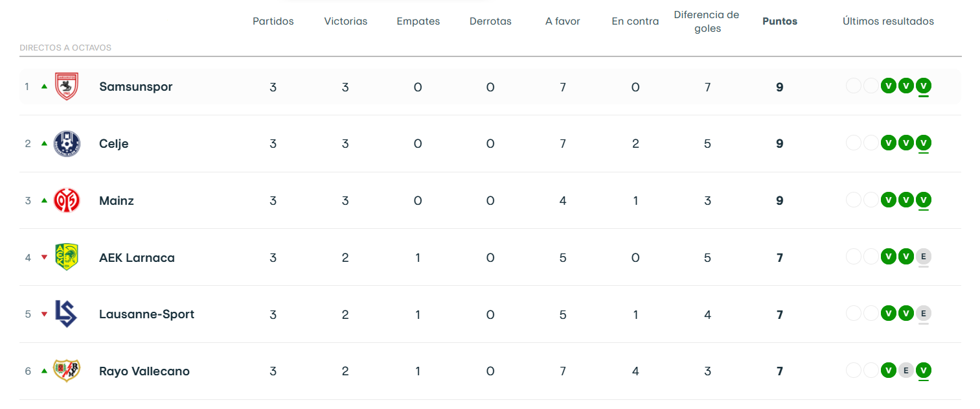The image size is (980, 409).
Task: Click Mainz's green up position arrow
Action: tap(44, 200)
